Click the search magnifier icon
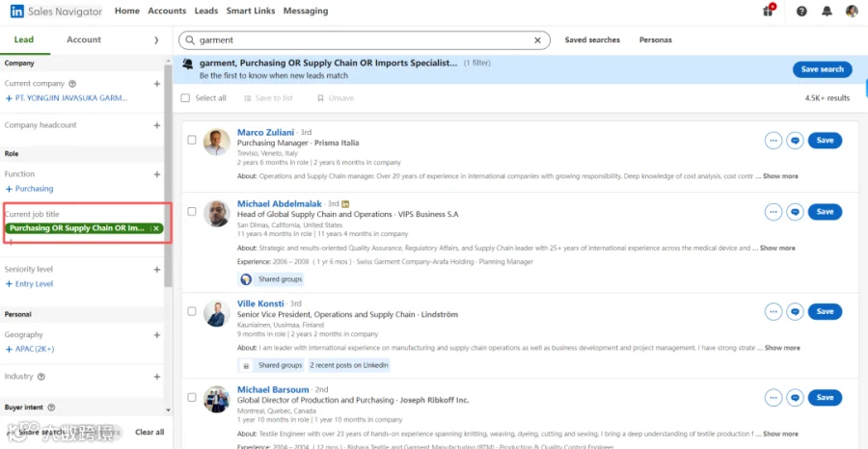This screenshot has width=868, height=449. [190, 40]
